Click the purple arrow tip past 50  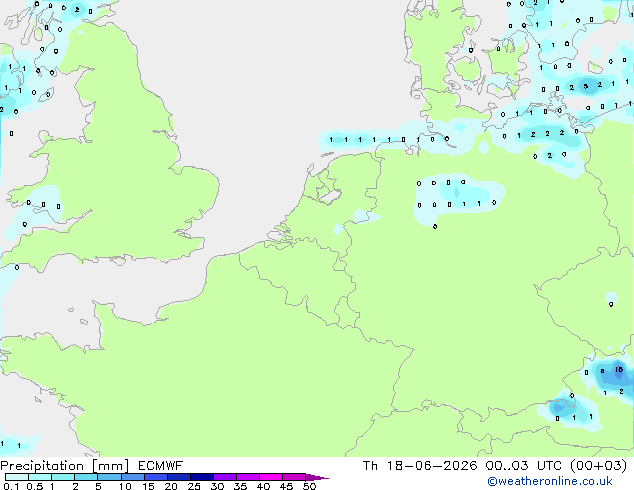[317, 477]
